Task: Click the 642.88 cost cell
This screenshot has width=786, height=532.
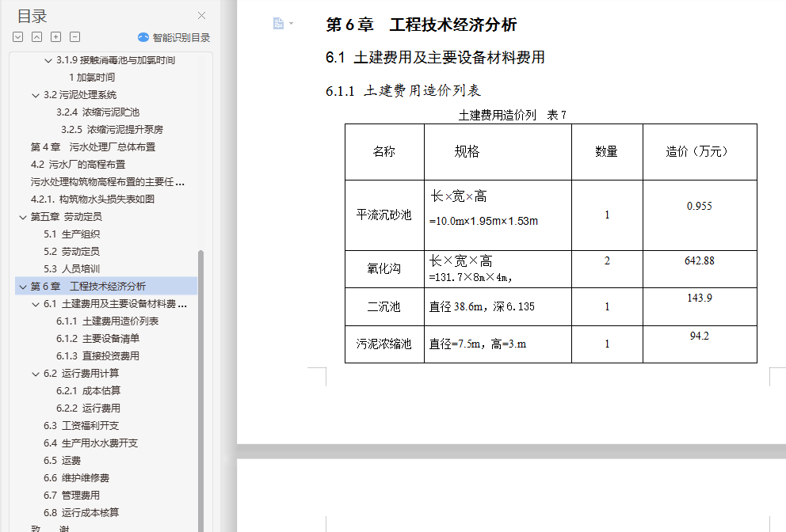Action: point(700,269)
